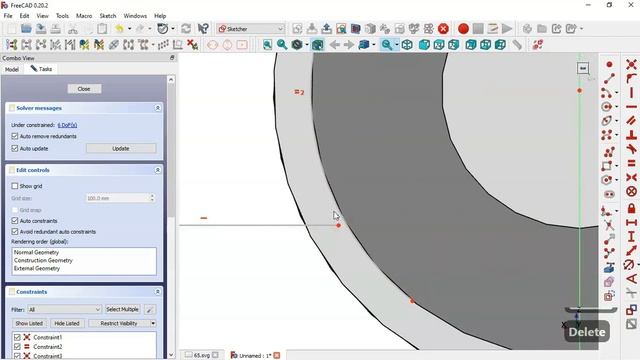Switch to the Model tab

click(12, 69)
